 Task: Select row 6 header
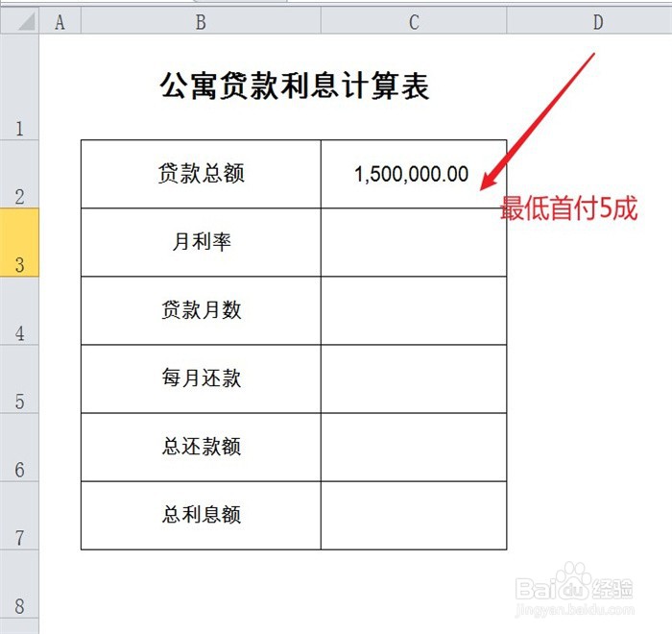[19, 448]
